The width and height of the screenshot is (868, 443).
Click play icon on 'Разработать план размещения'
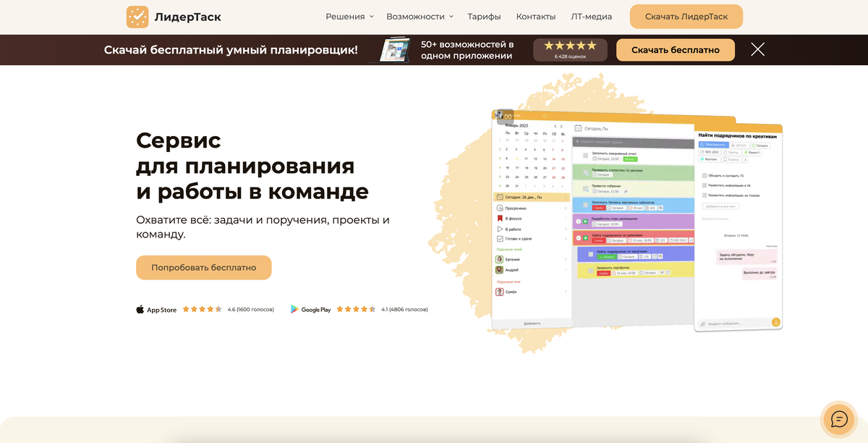click(587, 221)
